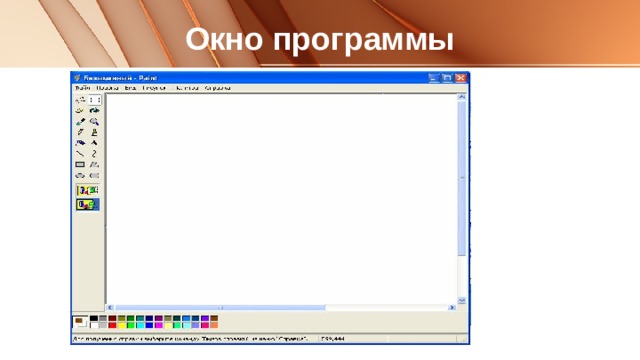
Task: Select the dark red palette swatch
Action: coord(112,318)
